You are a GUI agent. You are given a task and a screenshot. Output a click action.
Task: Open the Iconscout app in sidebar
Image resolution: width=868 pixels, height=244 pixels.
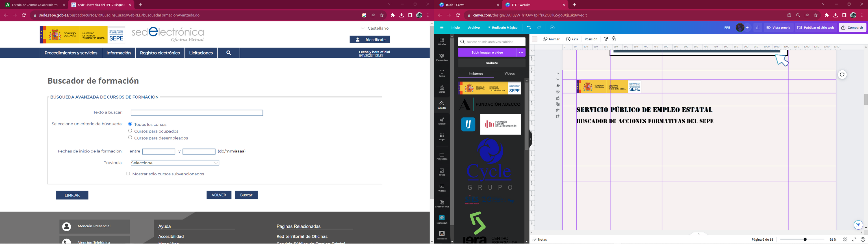(x=442, y=219)
